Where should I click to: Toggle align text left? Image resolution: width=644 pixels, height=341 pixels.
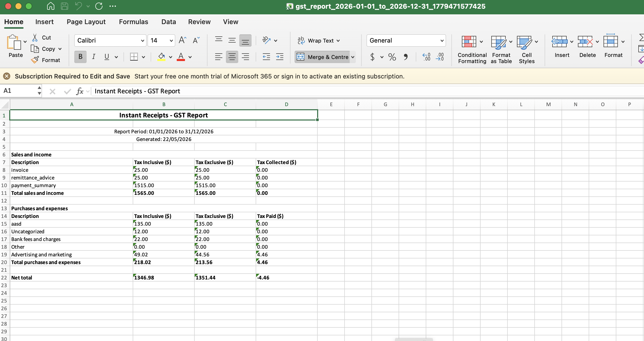219,57
